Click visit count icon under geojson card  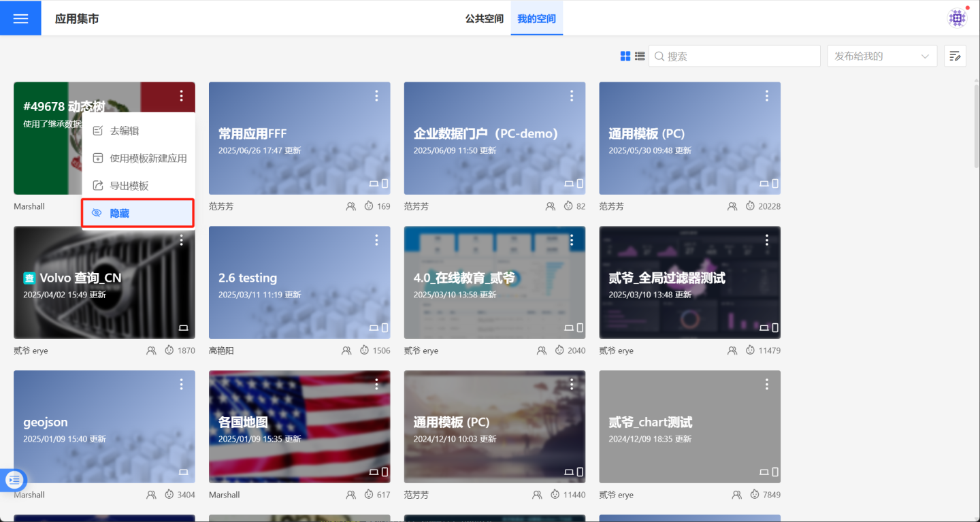pos(170,495)
